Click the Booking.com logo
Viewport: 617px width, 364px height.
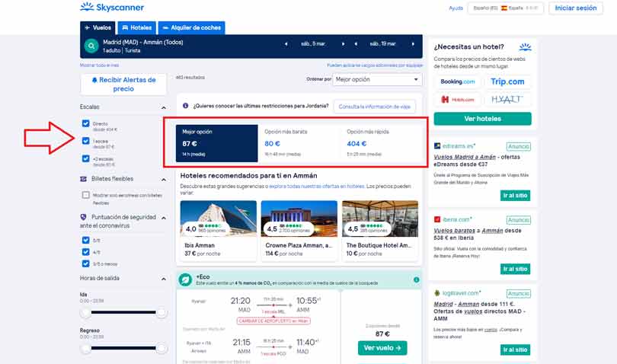(458, 81)
